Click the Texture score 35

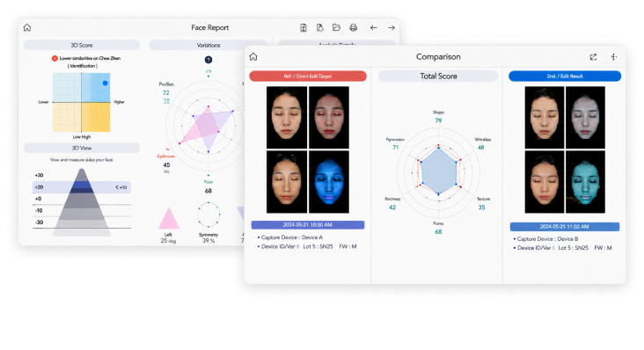pos(481,208)
